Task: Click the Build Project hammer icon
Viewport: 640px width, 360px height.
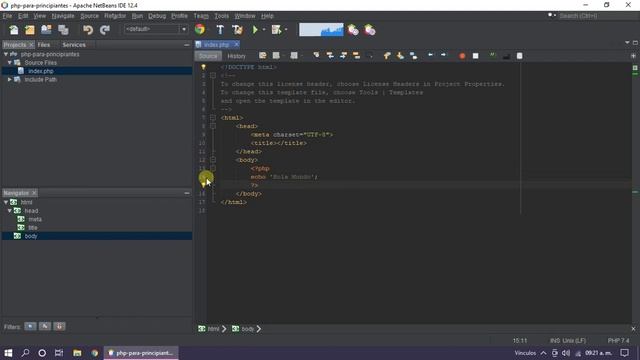Action: point(220,29)
